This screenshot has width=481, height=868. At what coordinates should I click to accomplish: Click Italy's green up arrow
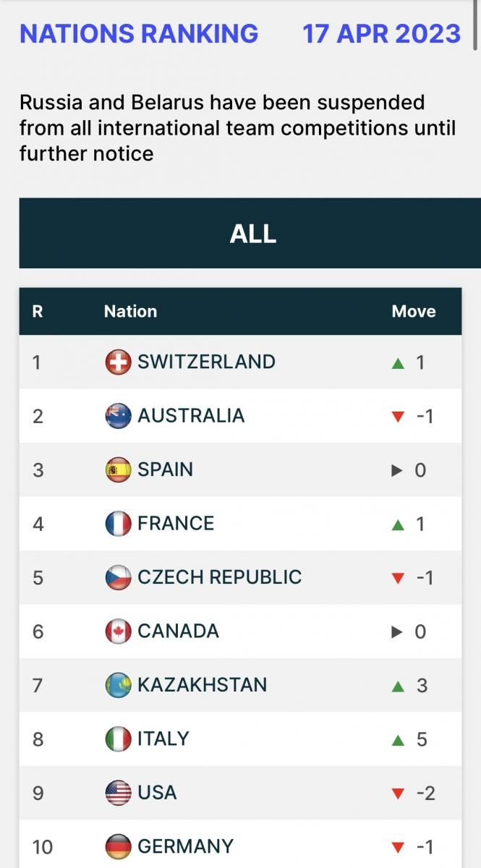397,740
